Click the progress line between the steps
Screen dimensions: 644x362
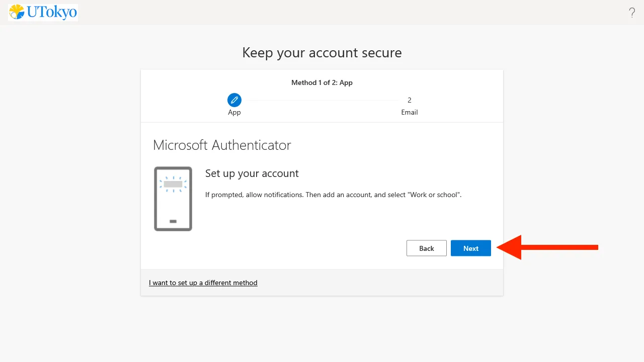(x=322, y=101)
